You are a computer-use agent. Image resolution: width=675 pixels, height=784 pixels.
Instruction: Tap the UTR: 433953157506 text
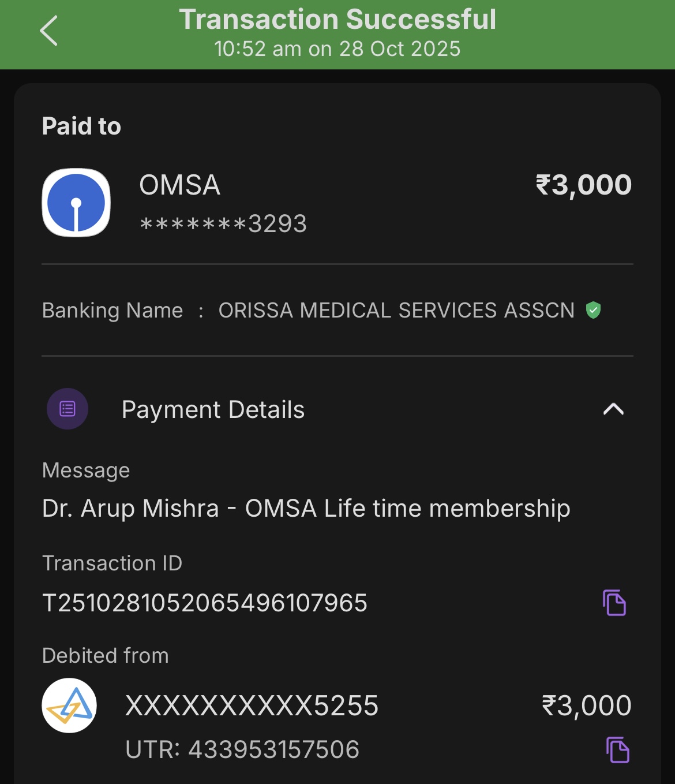(242, 749)
